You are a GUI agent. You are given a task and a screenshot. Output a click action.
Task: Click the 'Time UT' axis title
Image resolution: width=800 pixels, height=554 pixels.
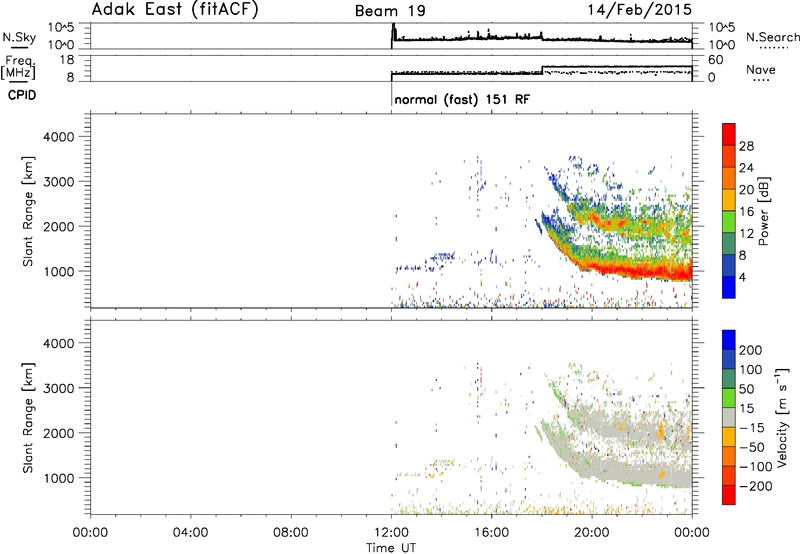click(391, 548)
